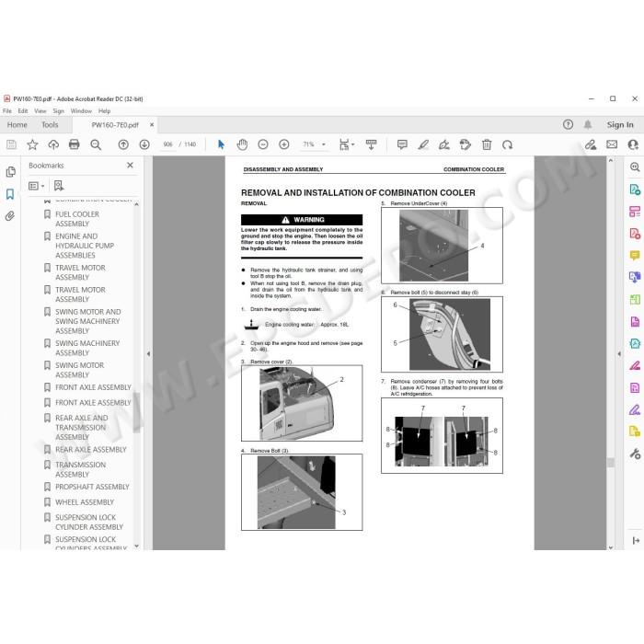Image resolution: width=644 pixels, height=644 pixels.
Task: Collapse the right tools pane arrow
Action: click(x=619, y=353)
